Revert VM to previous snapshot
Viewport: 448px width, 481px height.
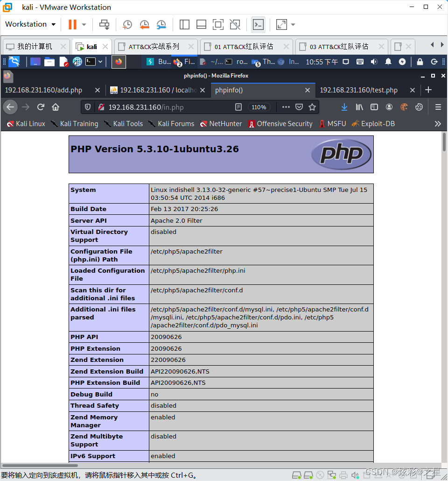pyautogui.click(x=144, y=25)
